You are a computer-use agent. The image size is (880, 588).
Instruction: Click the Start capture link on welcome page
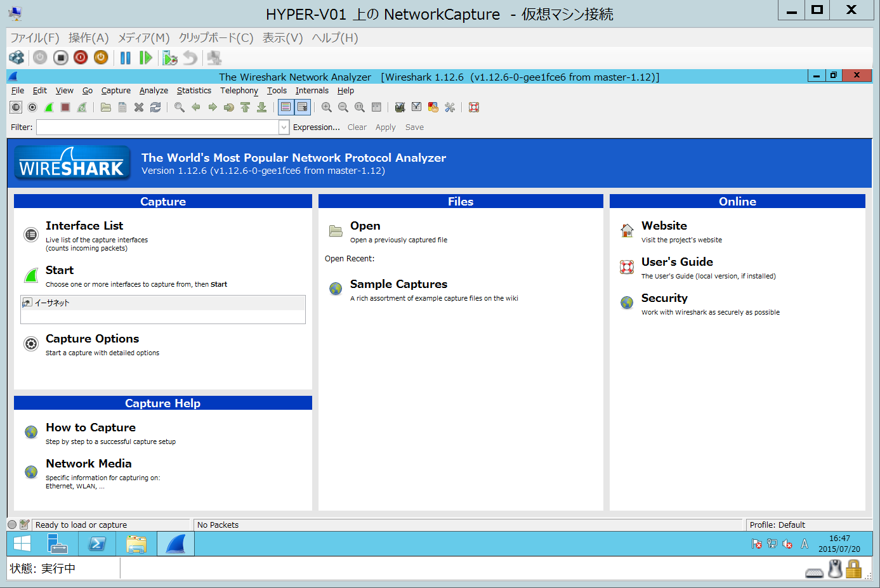[x=60, y=270]
